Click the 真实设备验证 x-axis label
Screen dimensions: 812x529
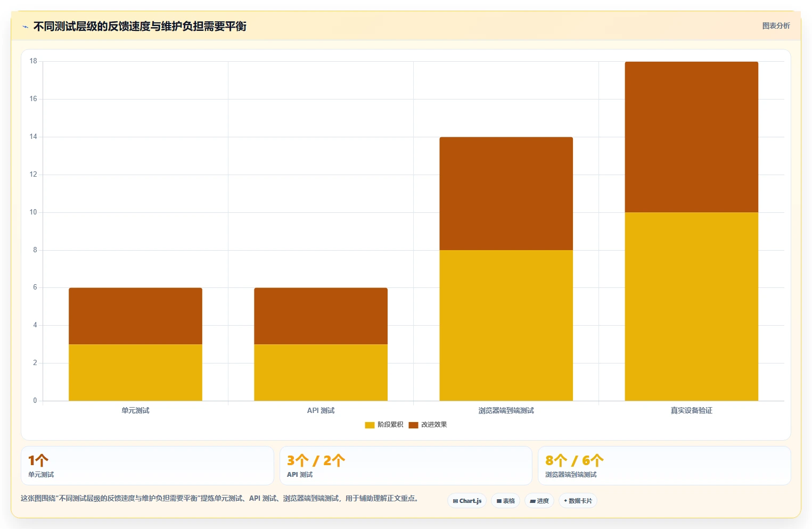(x=691, y=410)
